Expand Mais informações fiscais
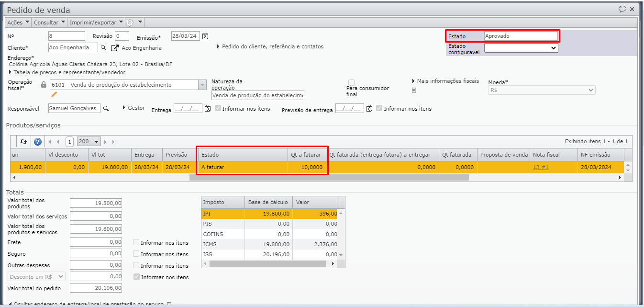644x307 pixels. tap(445, 81)
